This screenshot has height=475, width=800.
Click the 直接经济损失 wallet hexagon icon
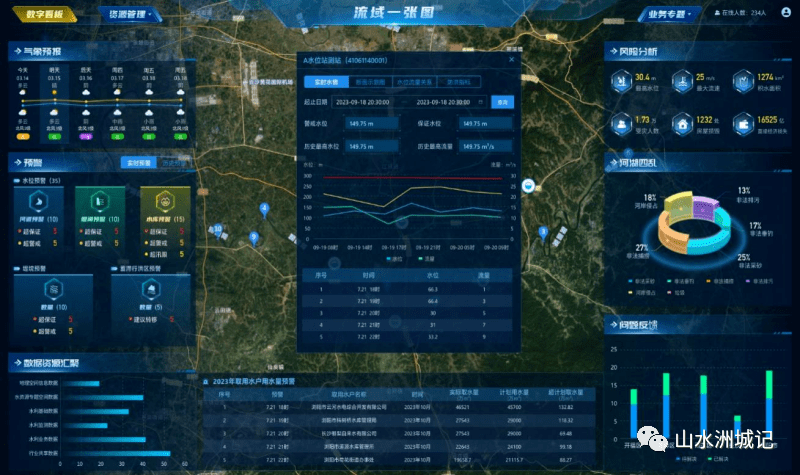click(x=743, y=124)
